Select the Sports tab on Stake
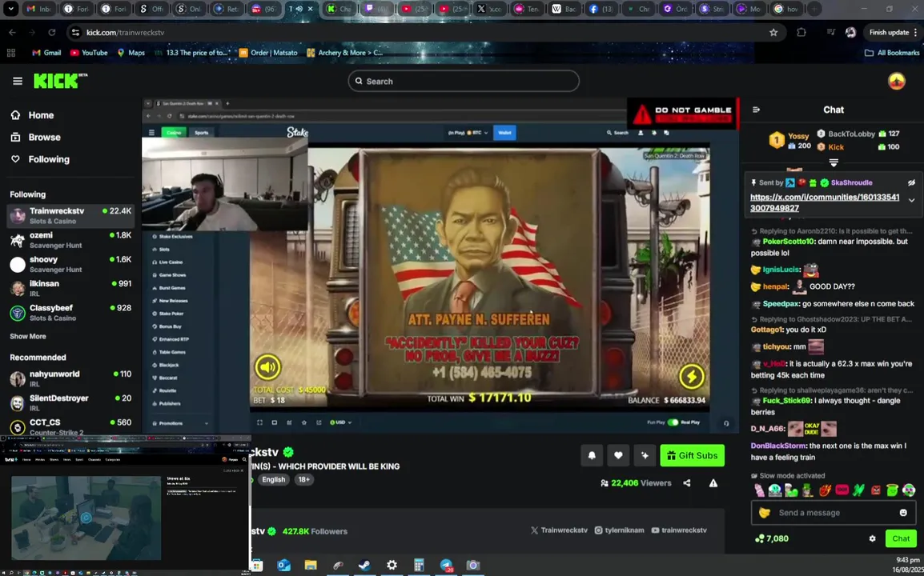The image size is (924, 576). point(202,133)
